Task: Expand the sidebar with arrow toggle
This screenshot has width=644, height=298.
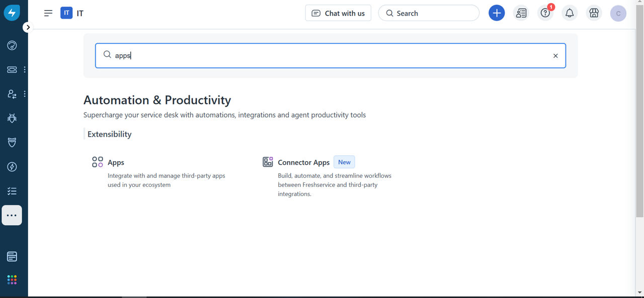Action: click(28, 27)
